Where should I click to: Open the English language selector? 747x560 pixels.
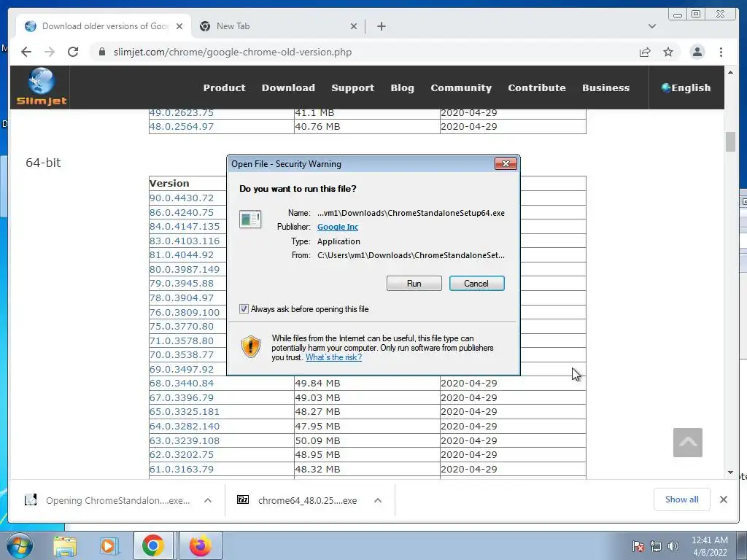coord(686,87)
